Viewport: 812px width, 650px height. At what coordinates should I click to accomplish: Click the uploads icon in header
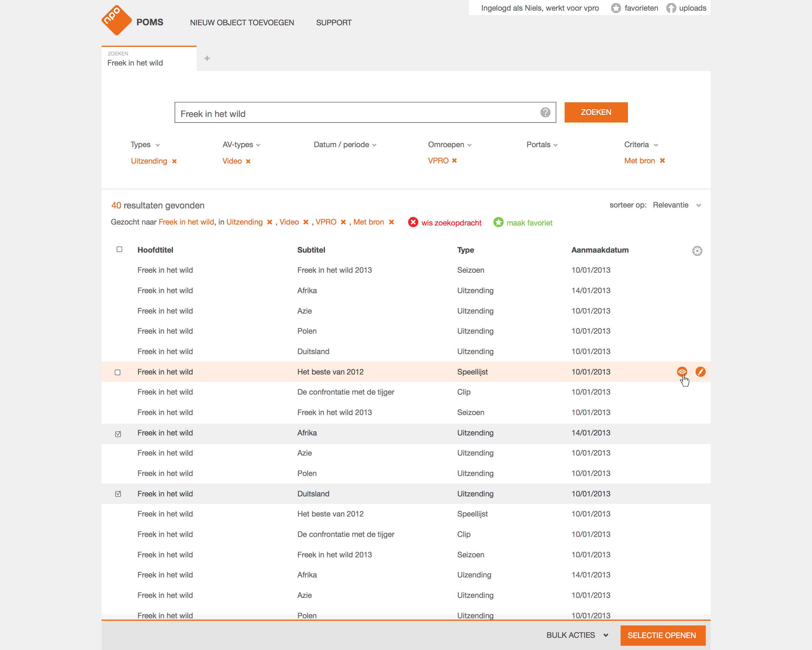[671, 8]
